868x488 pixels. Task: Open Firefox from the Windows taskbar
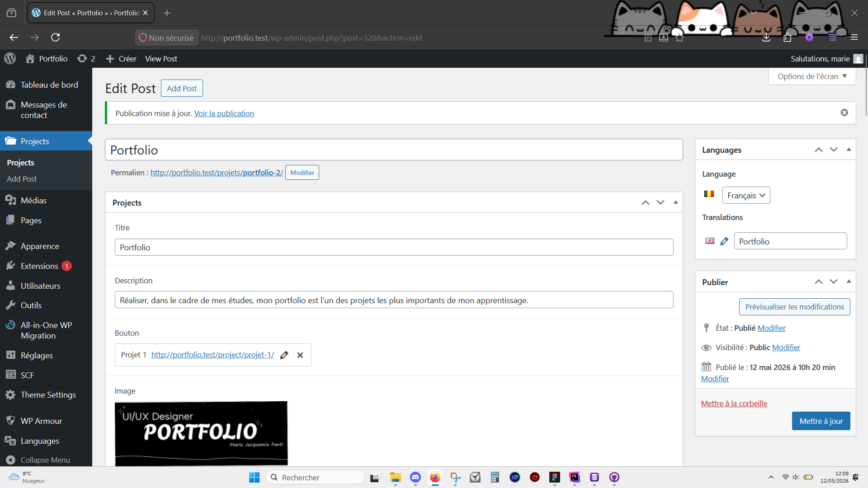click(435, 477)
